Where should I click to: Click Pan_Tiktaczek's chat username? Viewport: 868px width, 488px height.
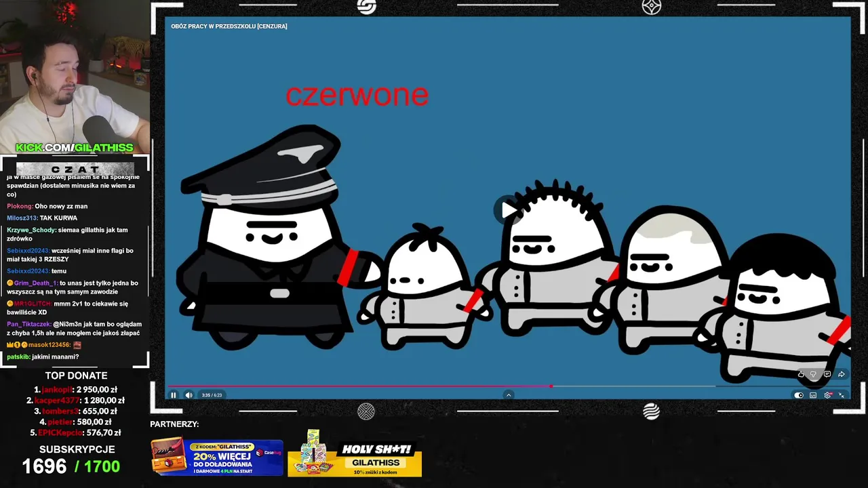pos(28,324)
